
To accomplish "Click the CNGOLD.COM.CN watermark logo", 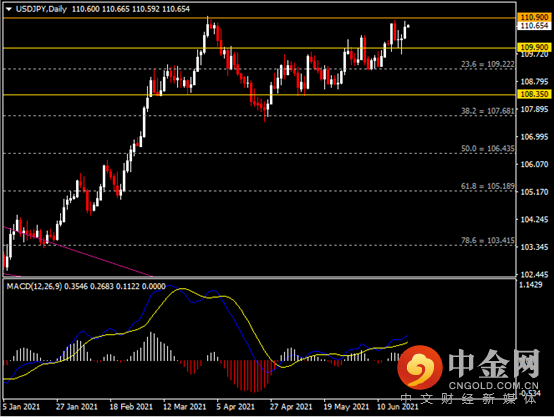I will [469, 369].
